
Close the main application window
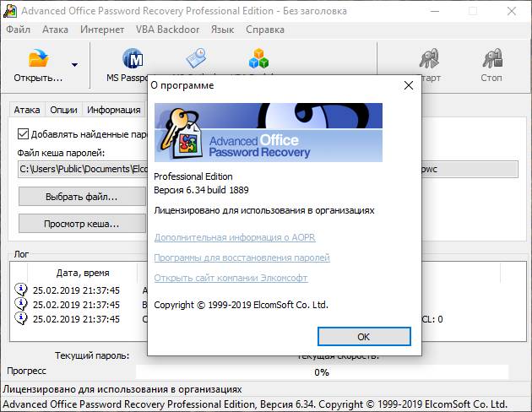click(512, 11)
